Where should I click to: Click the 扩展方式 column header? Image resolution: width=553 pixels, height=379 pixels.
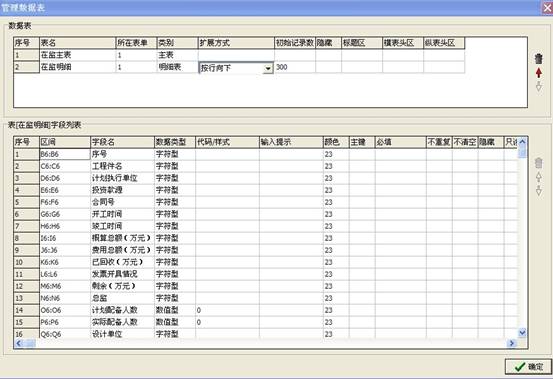click(236, 43)
